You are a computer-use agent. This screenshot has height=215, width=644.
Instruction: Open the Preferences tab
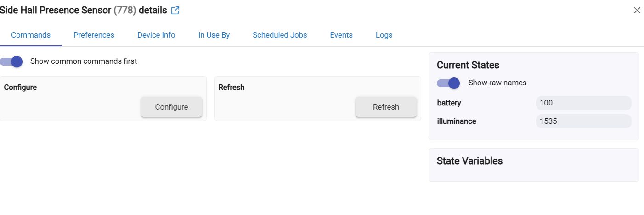(94, 35)
